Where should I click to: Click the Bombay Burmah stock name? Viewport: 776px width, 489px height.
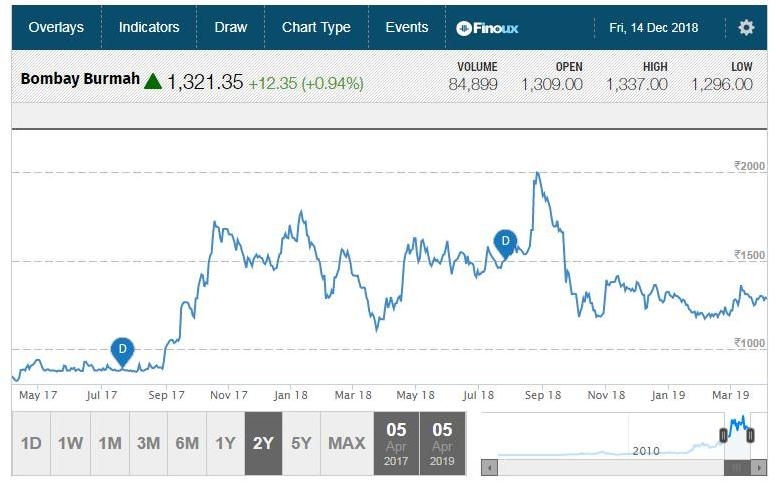point(80,79)
